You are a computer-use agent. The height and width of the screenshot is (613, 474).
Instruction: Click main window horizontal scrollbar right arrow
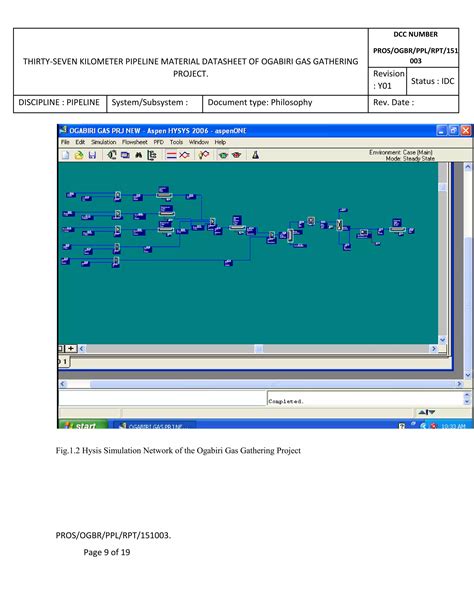coord(460,384)
